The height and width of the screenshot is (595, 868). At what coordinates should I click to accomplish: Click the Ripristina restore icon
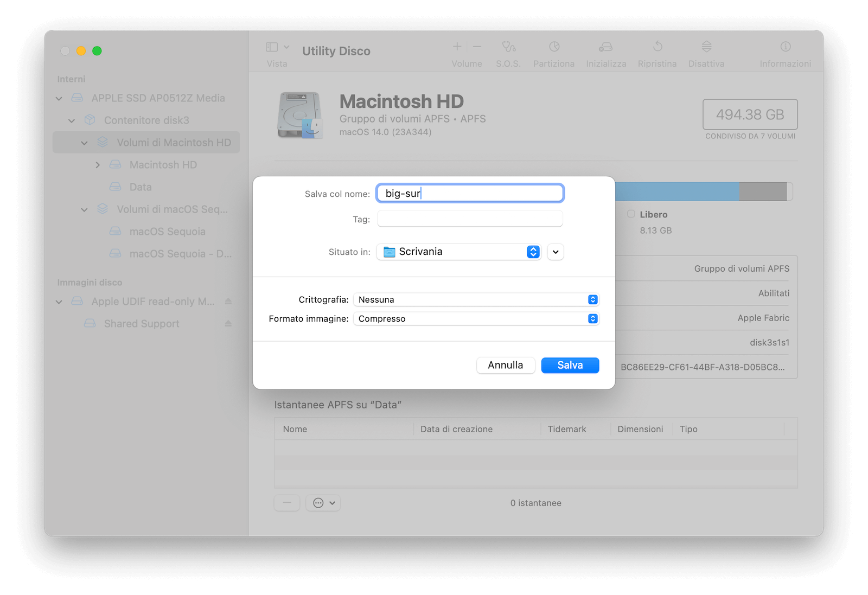tap(658, 47)
